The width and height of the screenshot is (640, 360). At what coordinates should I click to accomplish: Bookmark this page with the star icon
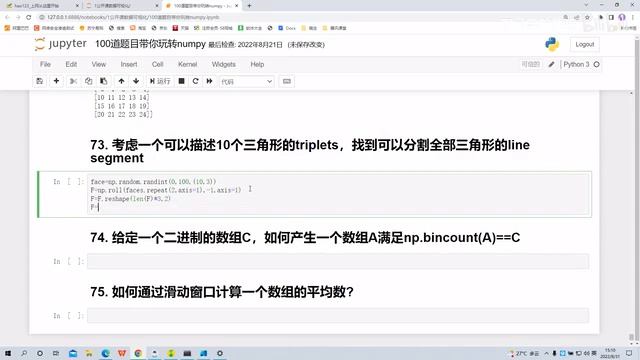tap(587, 17)
